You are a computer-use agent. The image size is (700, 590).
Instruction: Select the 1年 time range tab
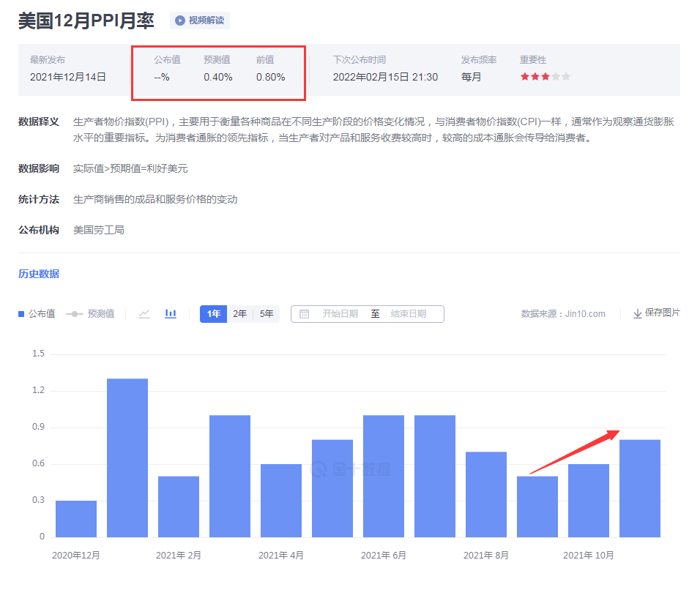coord(213,314)
